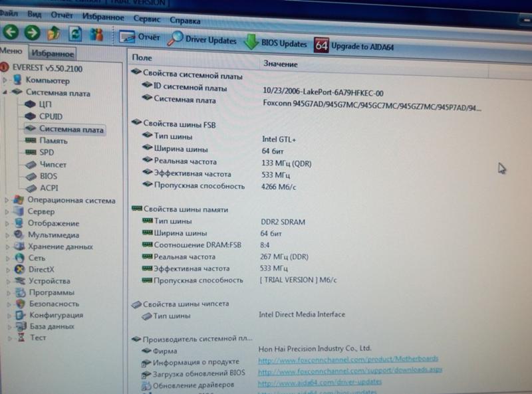Open the Справка menu

click(x=185, y=21)
